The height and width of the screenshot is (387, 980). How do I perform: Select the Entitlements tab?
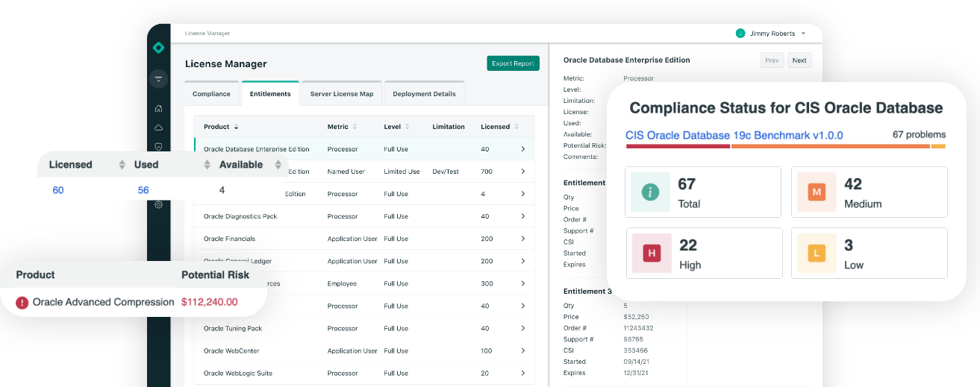click(270, 93)
